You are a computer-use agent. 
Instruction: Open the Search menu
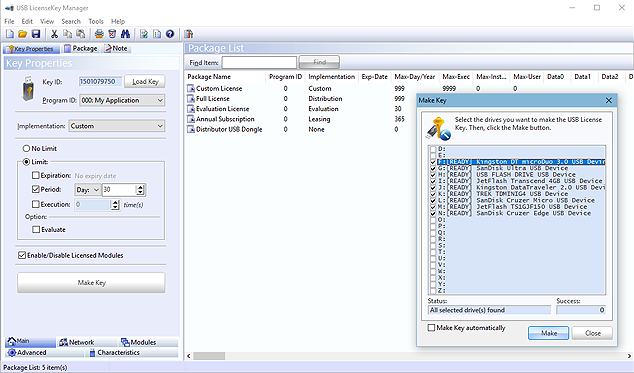[71, 21]
